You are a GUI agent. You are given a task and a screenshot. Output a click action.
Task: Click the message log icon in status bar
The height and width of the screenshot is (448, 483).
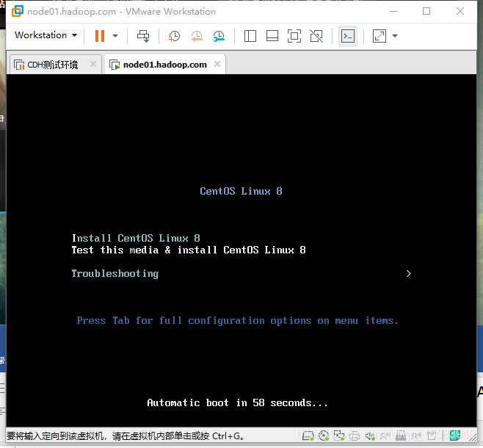[455, 436]
